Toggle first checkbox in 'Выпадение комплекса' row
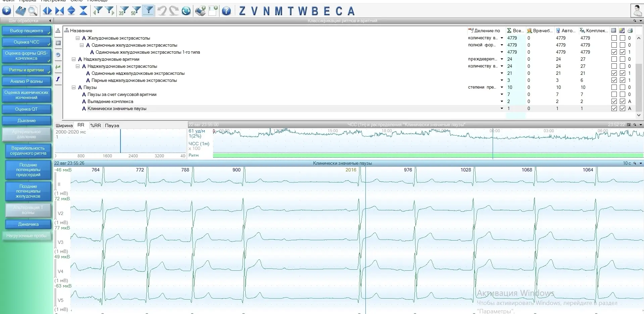644x314 pixels. click(614, 101)
